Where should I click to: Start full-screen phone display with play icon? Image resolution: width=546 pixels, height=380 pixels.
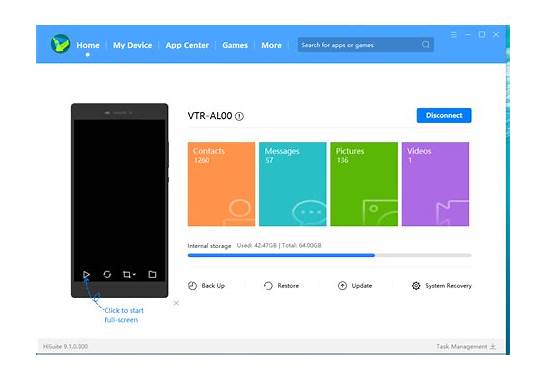coord(86,274)
